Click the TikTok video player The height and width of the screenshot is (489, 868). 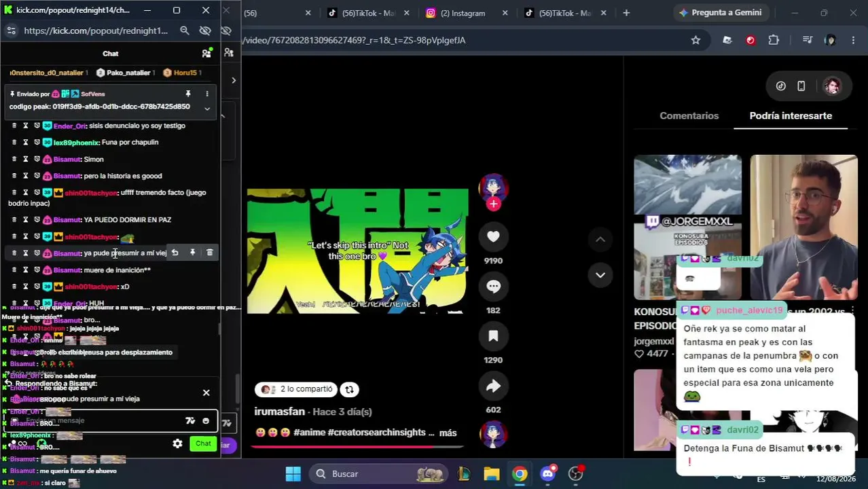tap(357, 251)
